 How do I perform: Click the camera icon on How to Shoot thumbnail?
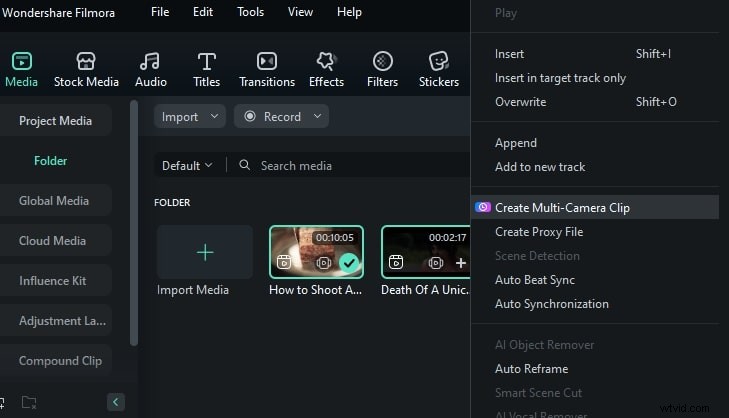(324, 263)
